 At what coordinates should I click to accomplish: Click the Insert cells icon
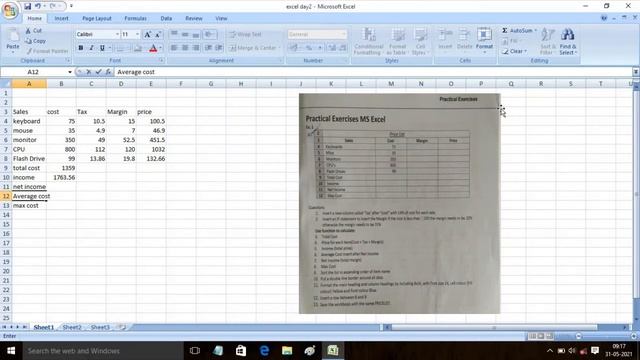coord(445,35)
